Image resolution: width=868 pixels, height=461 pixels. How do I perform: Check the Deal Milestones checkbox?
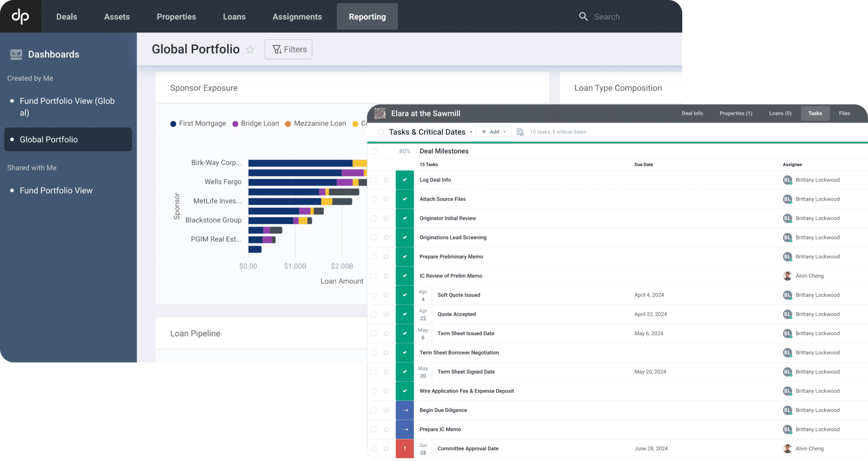(374, 151)
